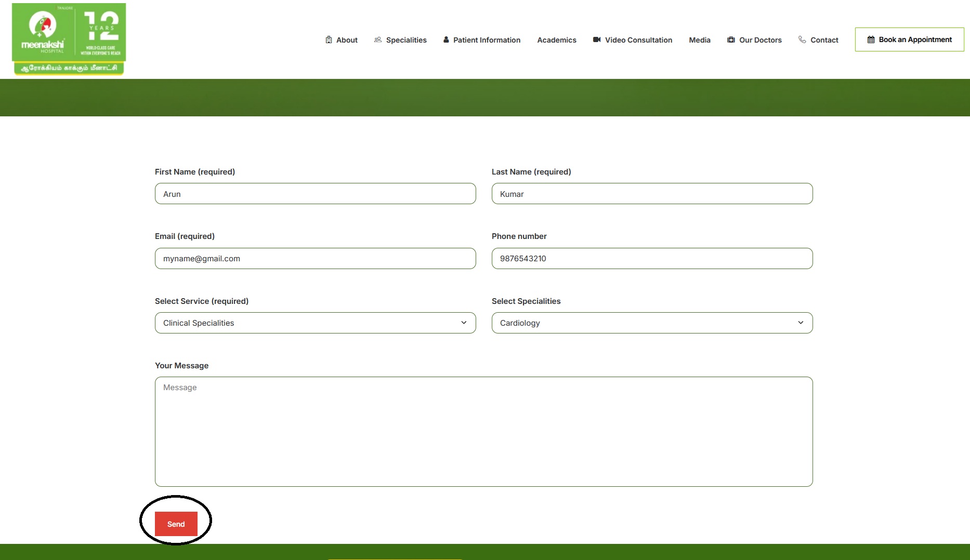This screenshot has height=560, width=970.
Task: Click the chevron arrow beside Cardiology
Action: [x=801, y=323]
